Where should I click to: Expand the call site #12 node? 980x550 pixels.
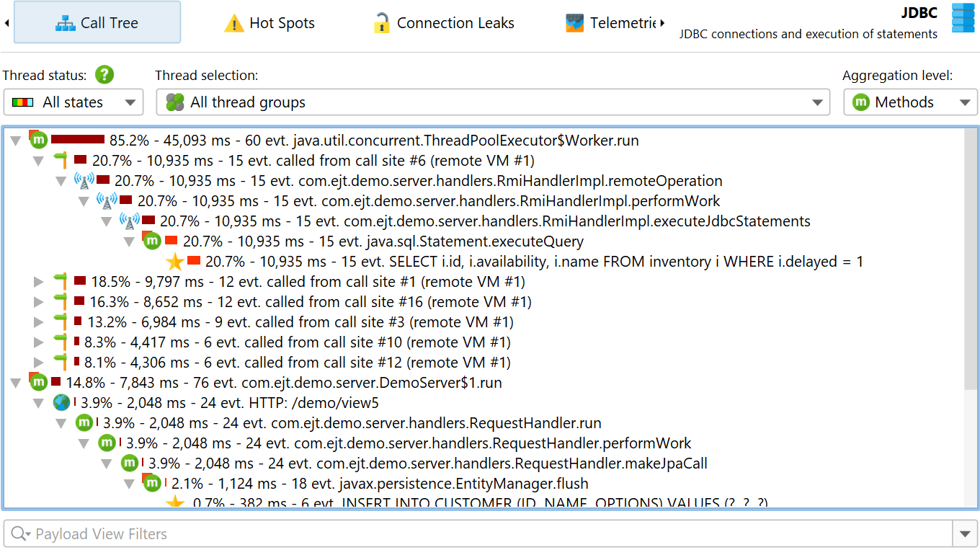40,363
